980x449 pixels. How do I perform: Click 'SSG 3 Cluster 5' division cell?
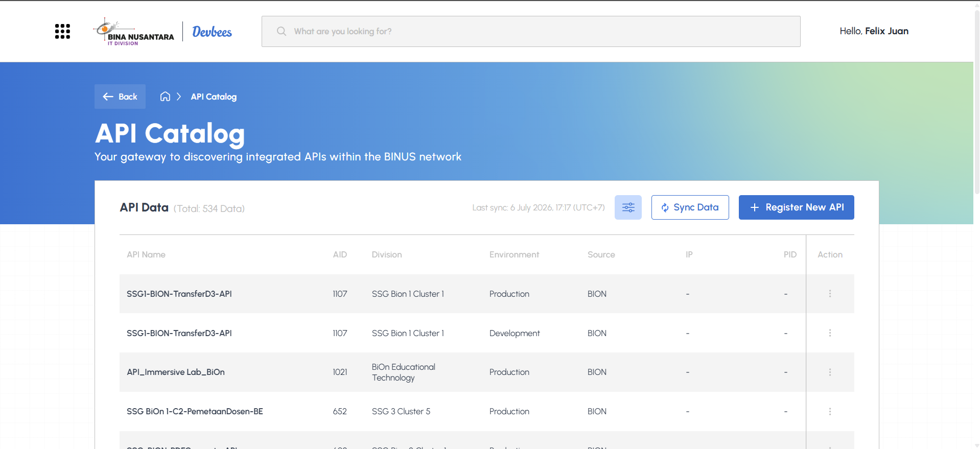pyautogui.click(x=401, y=411)
